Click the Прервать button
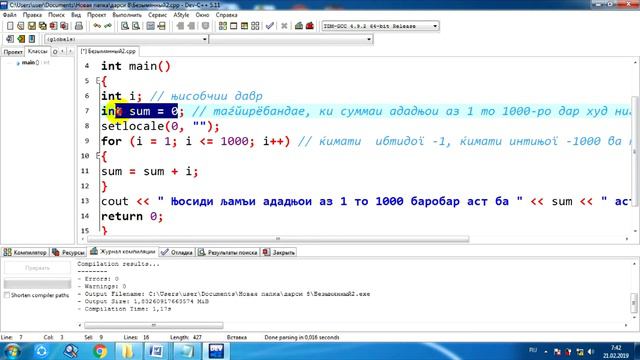This screenshot has width=640, height=360. coord(37,268)
